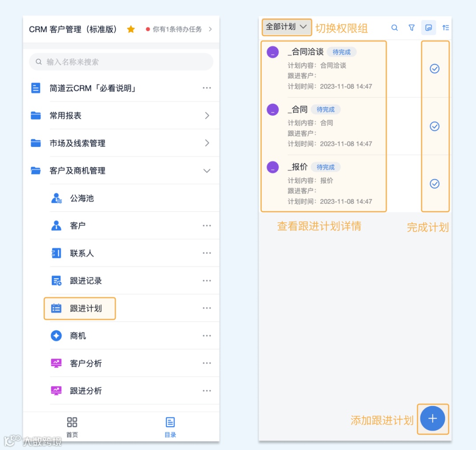Collapse the 客户及商机管理 folder
476x450 pixels.
121,171
